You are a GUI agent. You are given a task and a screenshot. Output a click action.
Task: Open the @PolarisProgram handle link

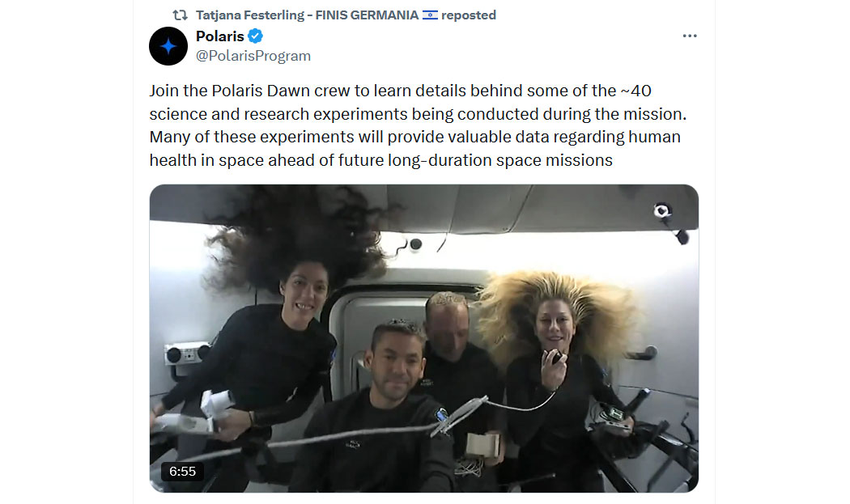pos(253,56)
